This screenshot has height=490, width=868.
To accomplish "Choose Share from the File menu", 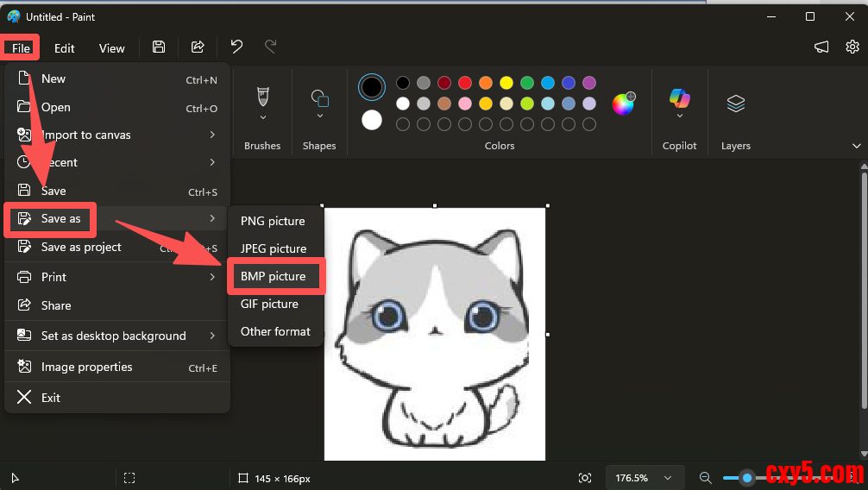I will click(x=117, y=305).
